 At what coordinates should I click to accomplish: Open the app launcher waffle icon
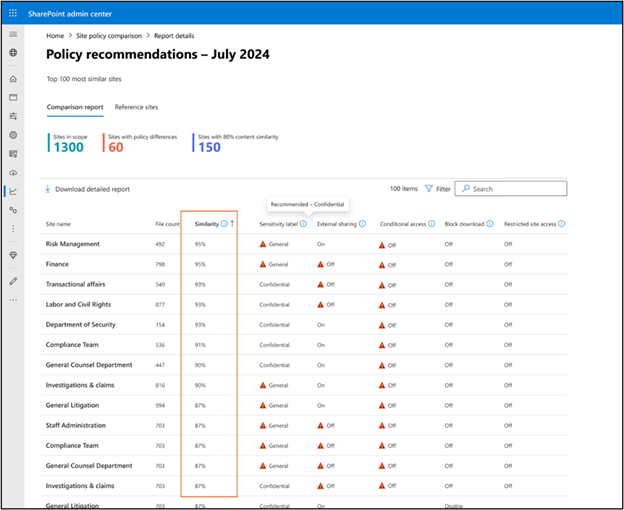pyautogui.click(x=13, y=14)
